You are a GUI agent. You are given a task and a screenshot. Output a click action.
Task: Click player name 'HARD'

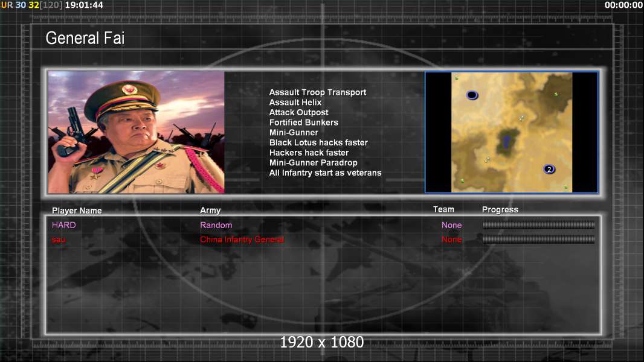[63, 225]
